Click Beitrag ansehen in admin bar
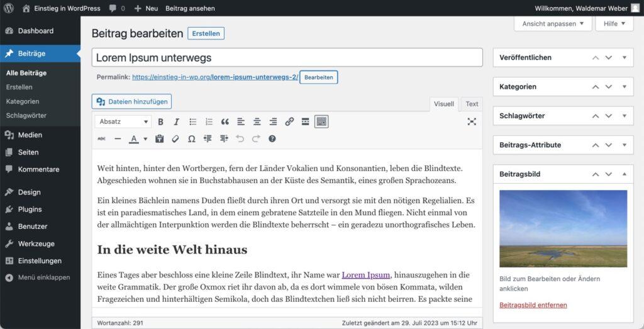The width and height of the screenshot is (644, 329). [x=190, y=8]
